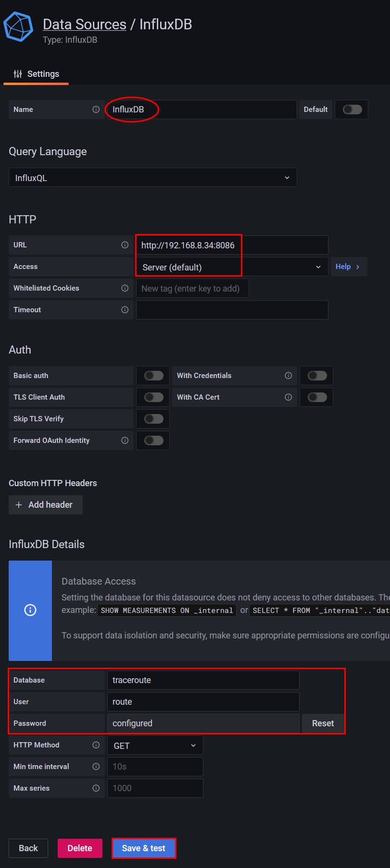Click the Save & test button
390x868 pixels.
tap(144, 848)
